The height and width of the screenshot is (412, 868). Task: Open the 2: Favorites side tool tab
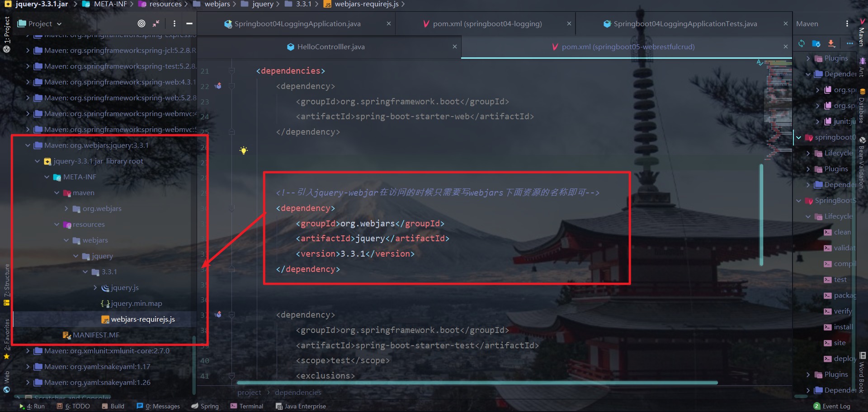coord(7,339)
